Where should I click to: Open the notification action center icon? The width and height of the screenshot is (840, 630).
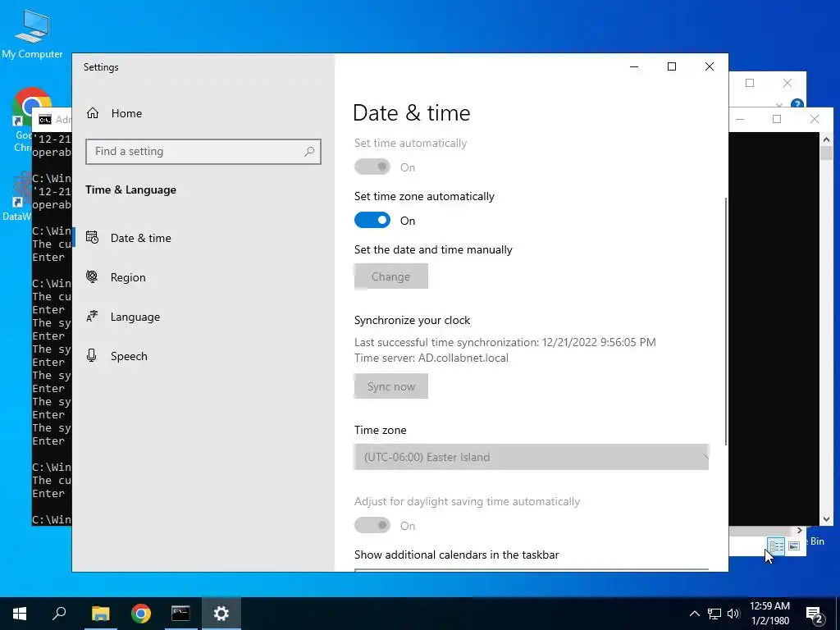(815, 614)
